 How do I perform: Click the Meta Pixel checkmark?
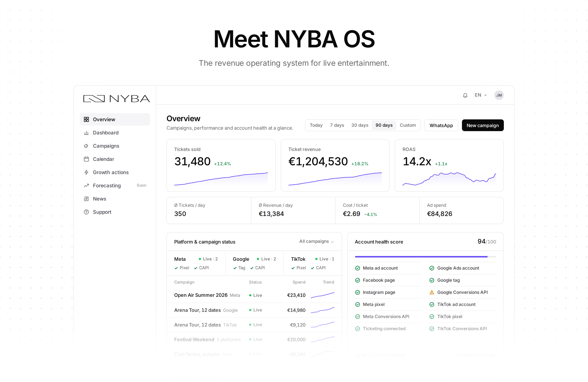pyautogui.click(x=176, y=268)
